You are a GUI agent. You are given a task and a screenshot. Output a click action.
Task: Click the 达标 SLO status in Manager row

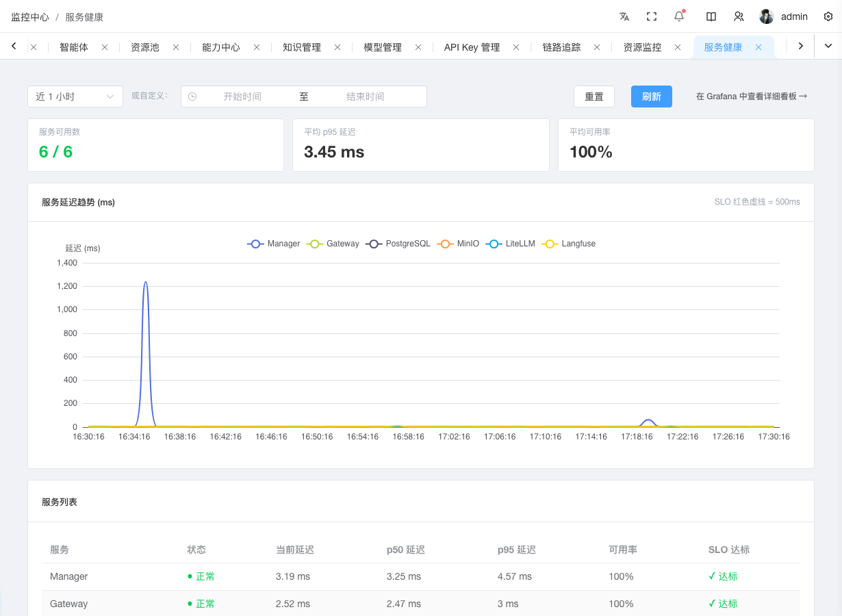point(723,576)
